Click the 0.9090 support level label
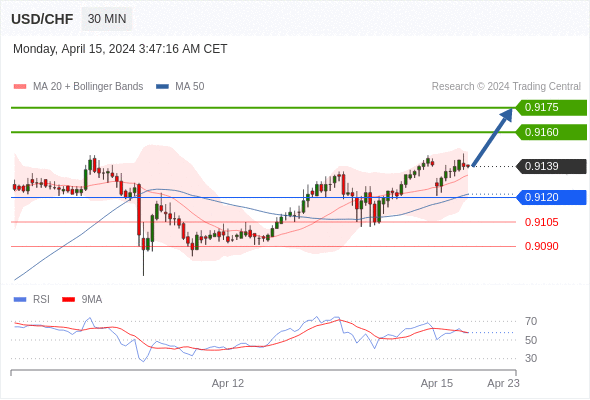 click(x=541, y=246)
